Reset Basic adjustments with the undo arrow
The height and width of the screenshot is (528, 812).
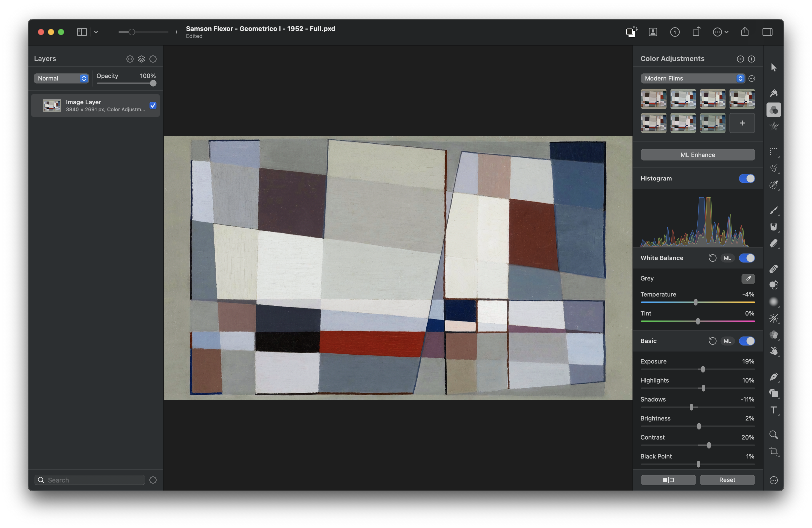click(712, 341)
